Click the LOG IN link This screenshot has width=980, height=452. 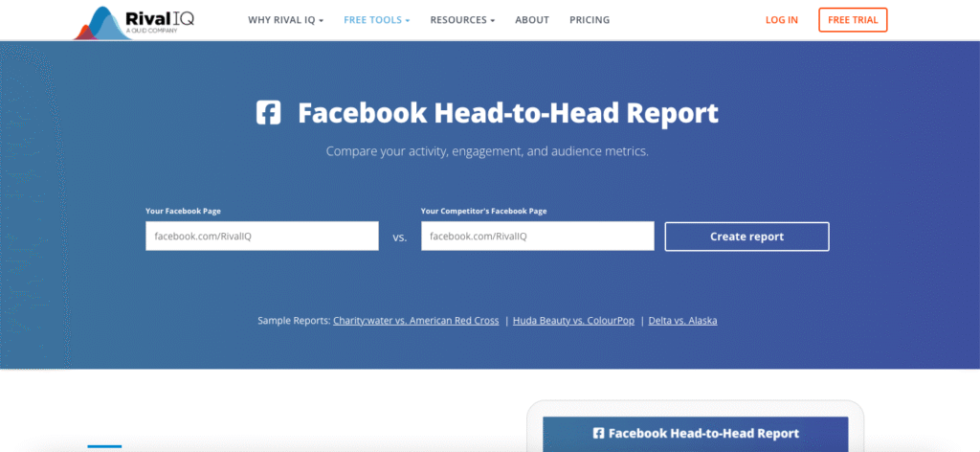pos(781,20)
